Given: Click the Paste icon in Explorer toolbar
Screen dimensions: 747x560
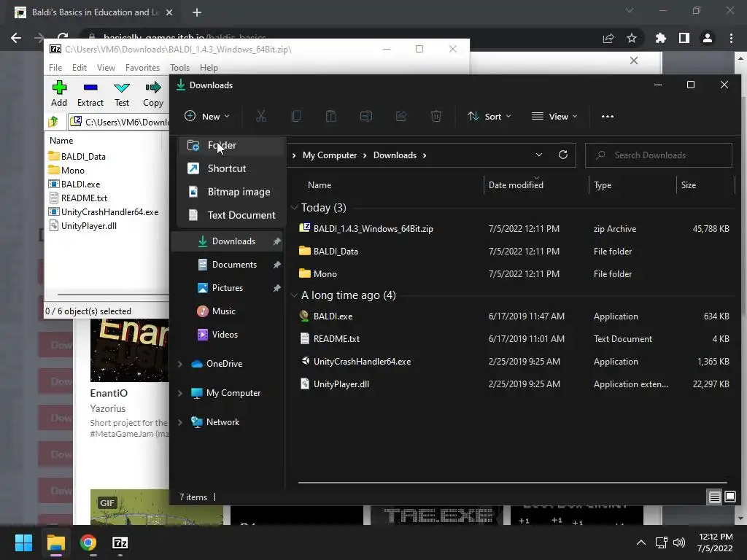Looking at the screenshot, I should pos(330,116).
